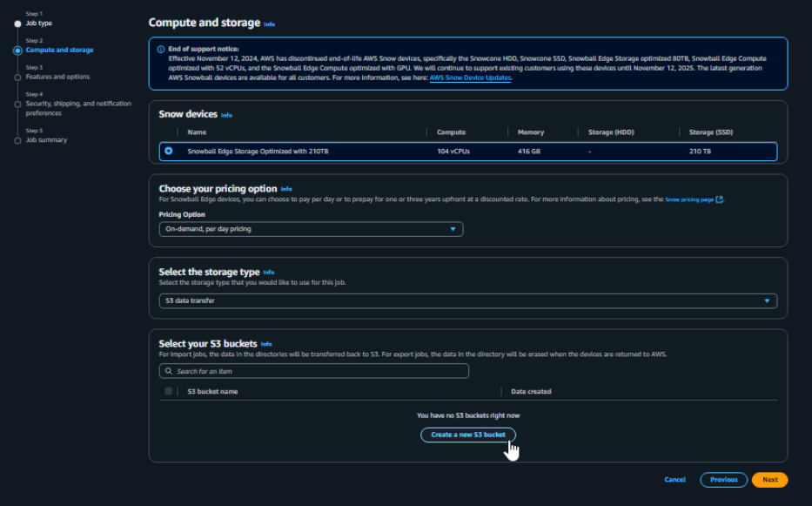Select Step 3 Features and options
The image size is (812, 506).
tap(57, 77)
